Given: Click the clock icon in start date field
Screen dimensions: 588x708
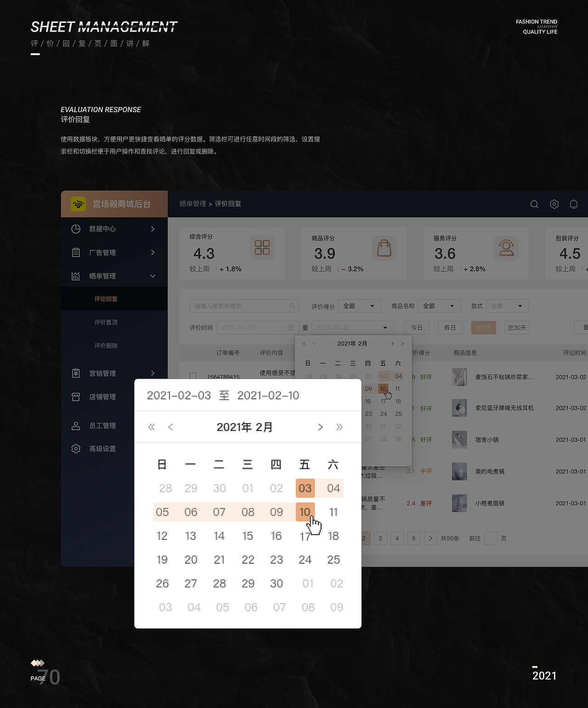Looking at the screenshot, I should click(x=290, y=328).
